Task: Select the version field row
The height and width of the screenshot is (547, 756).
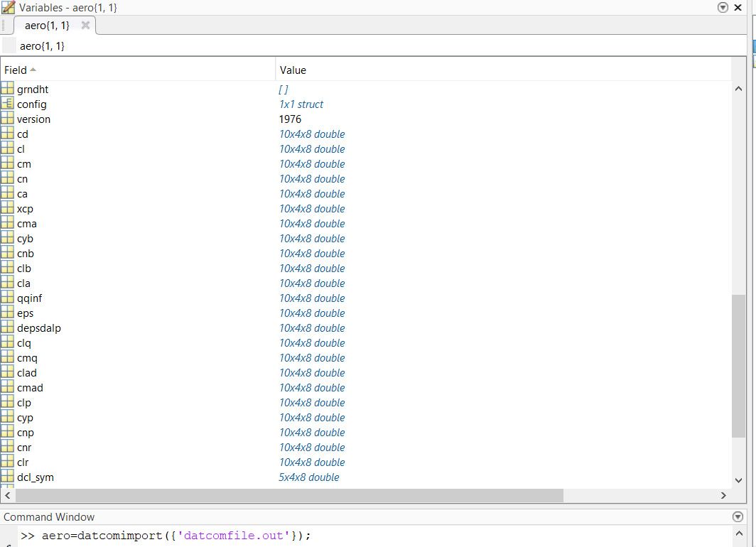Action: (x=33, y=119)
